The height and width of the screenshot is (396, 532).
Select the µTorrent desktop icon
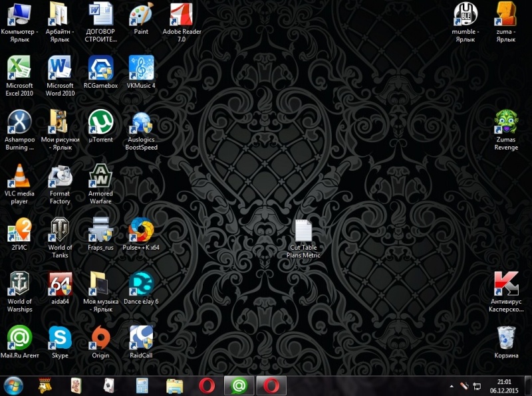100,122
